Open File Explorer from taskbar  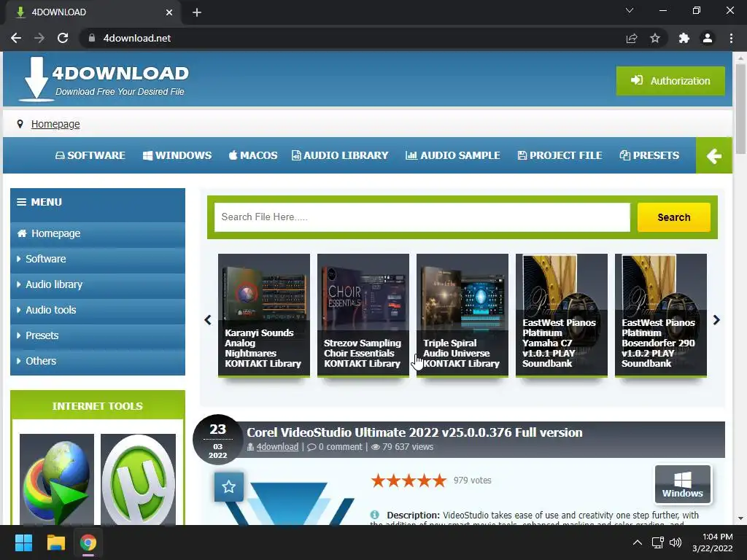pyautogui.click(x=55, y=542)
